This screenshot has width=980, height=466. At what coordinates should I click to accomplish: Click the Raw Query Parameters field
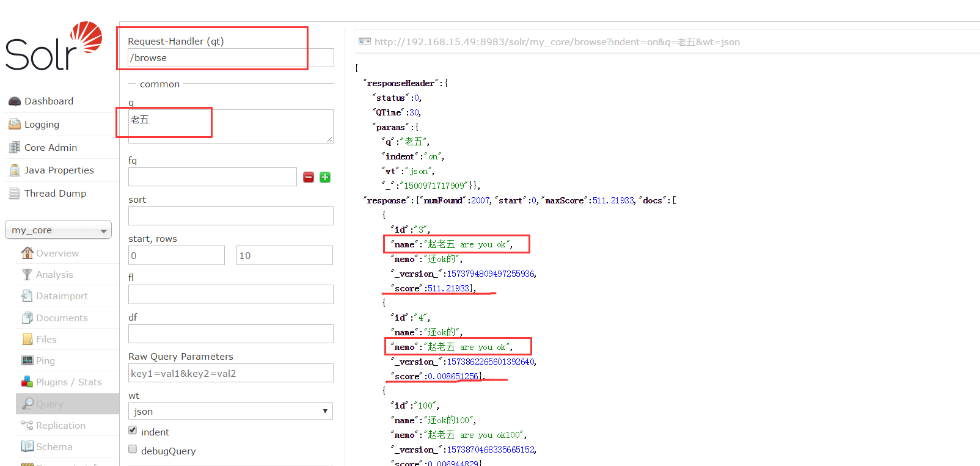(x=230, y=373)
